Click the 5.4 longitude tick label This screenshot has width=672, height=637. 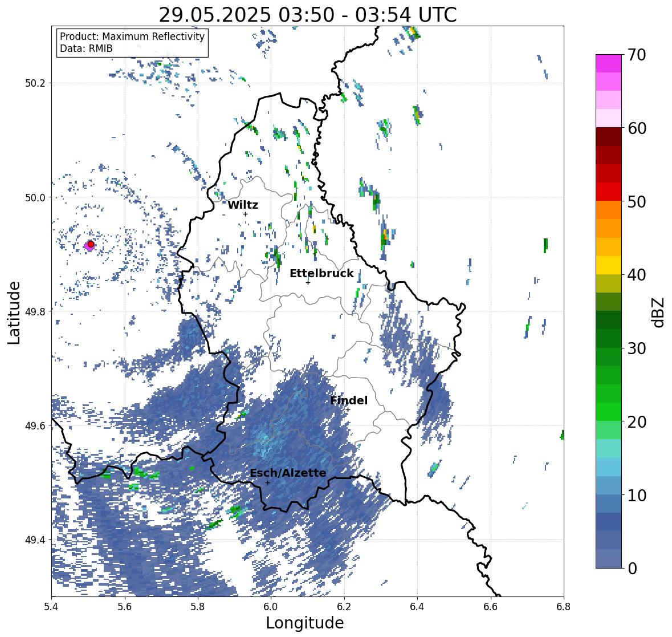(51, 607)
